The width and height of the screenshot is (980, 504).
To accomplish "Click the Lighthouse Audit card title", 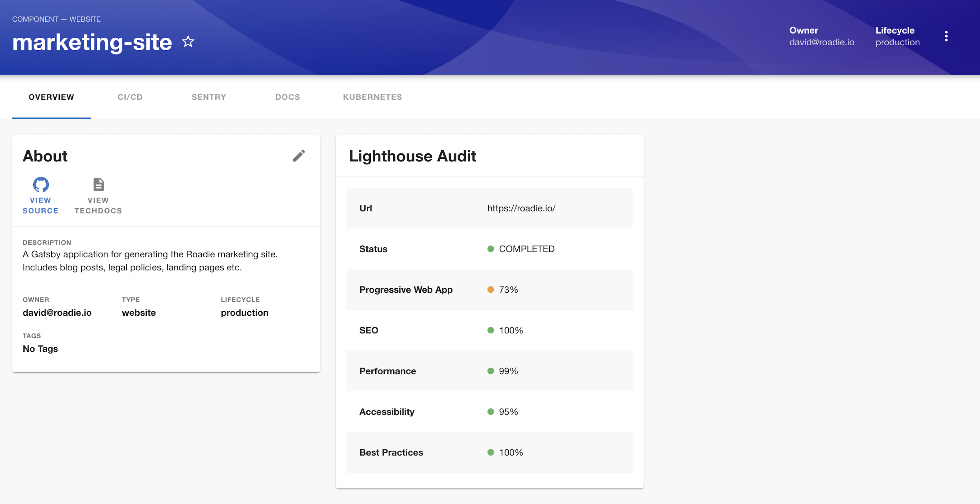I will [412, 156].
